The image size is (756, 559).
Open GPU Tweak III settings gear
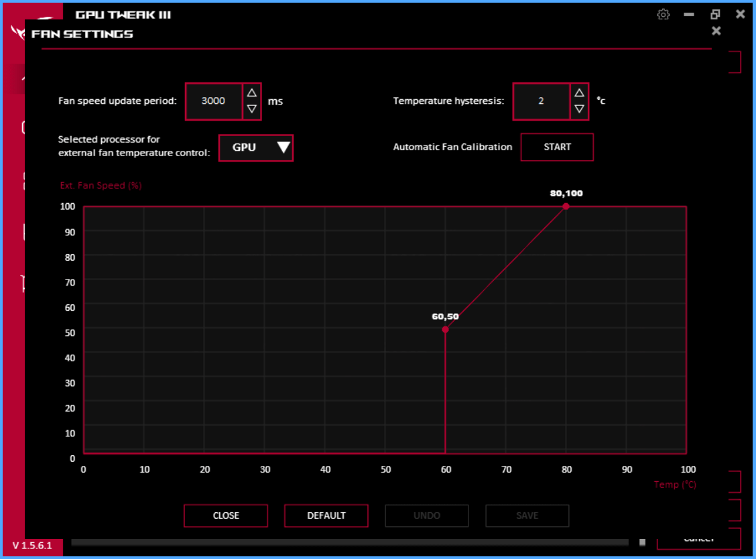[663, 15]
